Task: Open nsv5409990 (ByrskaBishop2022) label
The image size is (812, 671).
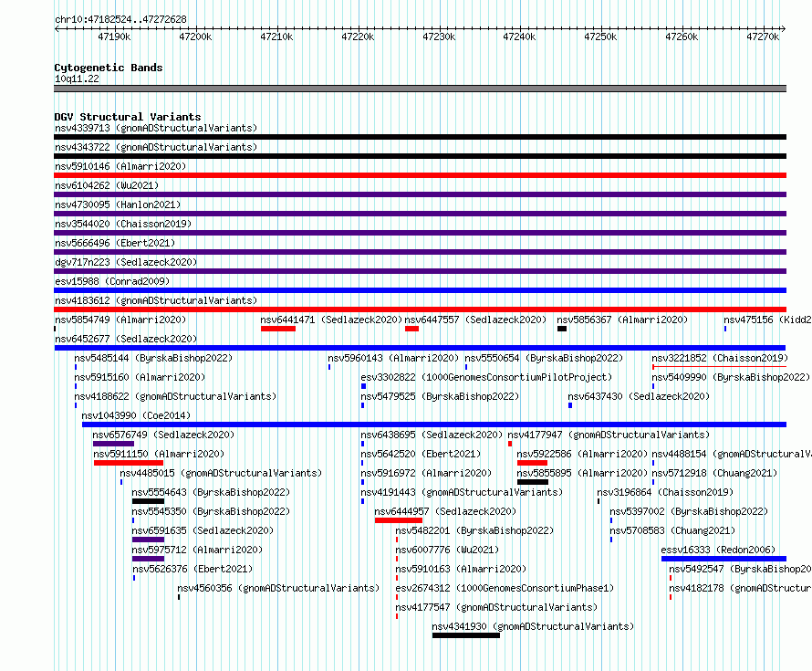Action: click(731, 377)
